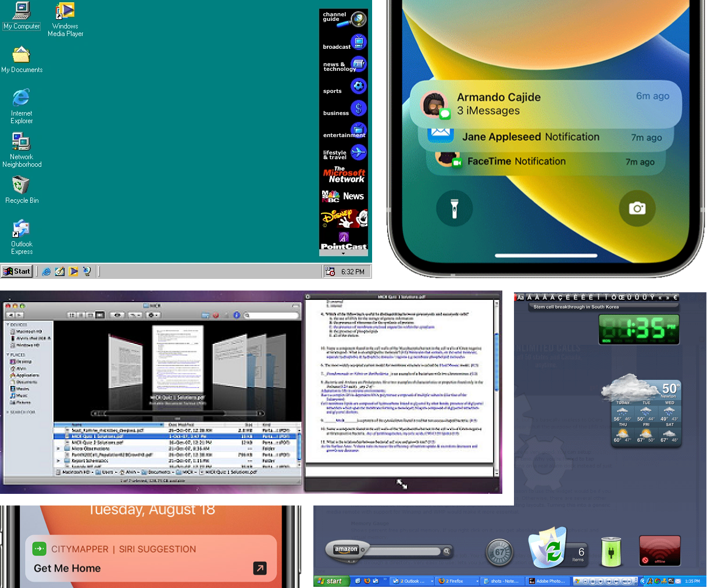Select the lifestyle & travel channel
The image size is (707, 588).
(344, 153)
